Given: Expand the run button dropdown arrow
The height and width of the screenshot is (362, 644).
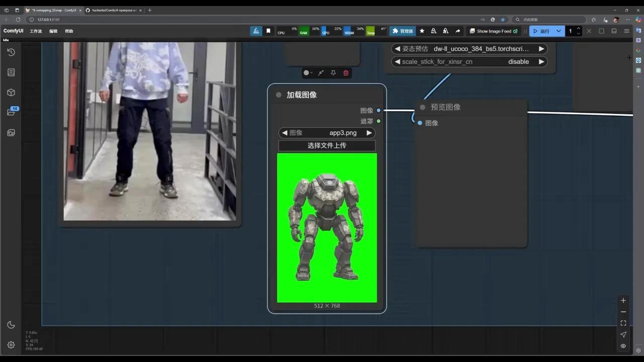Looking at the screenshot, I should click(558, 31).
